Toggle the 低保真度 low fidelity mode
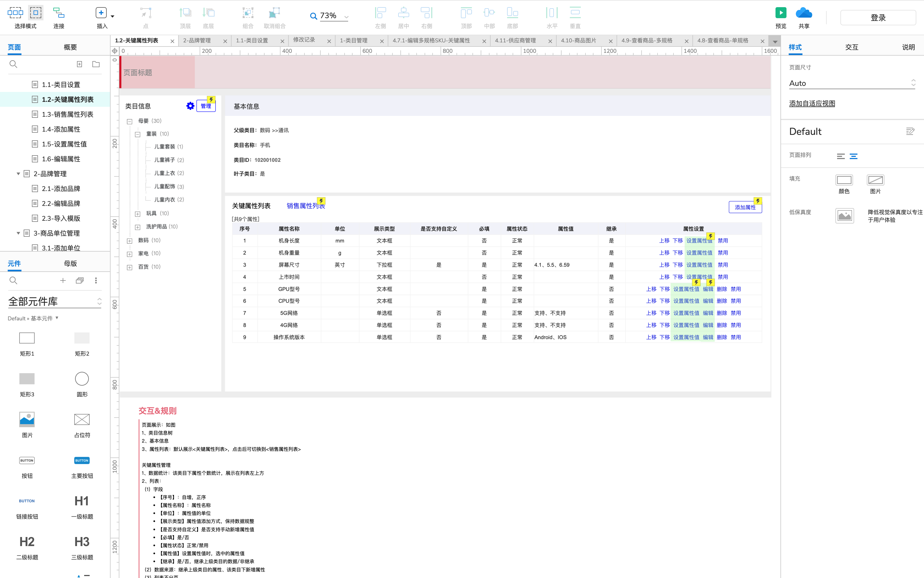The height and width of the screenshot is (578, 924). pyautogui.click(x=845, y=216)
